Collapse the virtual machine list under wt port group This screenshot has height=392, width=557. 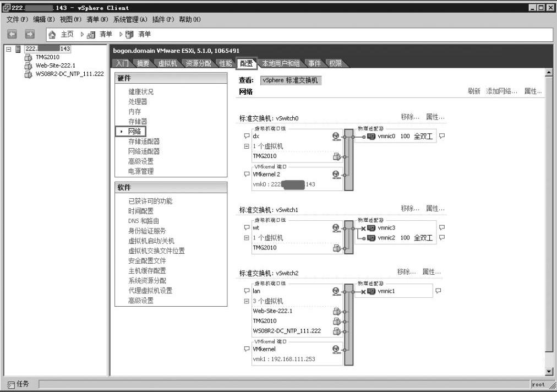(x=247, y=238)
